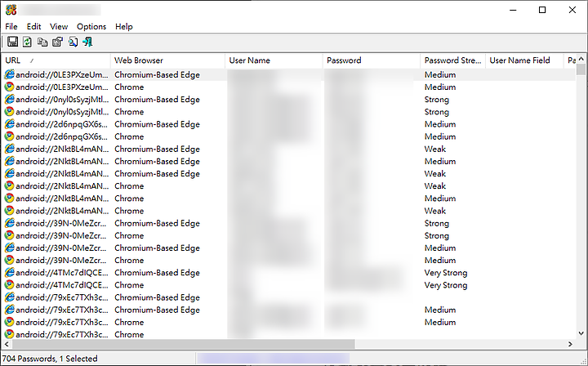Click the Copy Selected Items toolbar icon
This screenshot has width=588, height=366.
point(42,42)
